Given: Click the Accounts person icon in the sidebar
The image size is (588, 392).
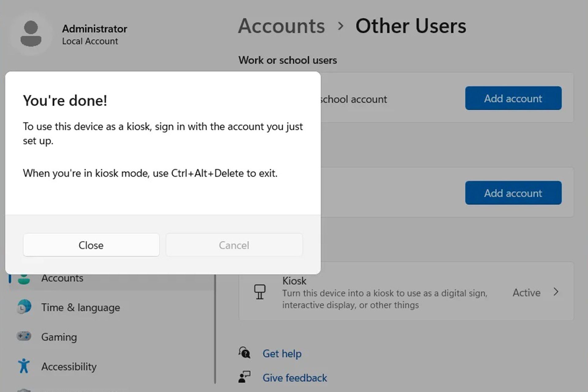Looking at the screenshot, I should (24, 279).
